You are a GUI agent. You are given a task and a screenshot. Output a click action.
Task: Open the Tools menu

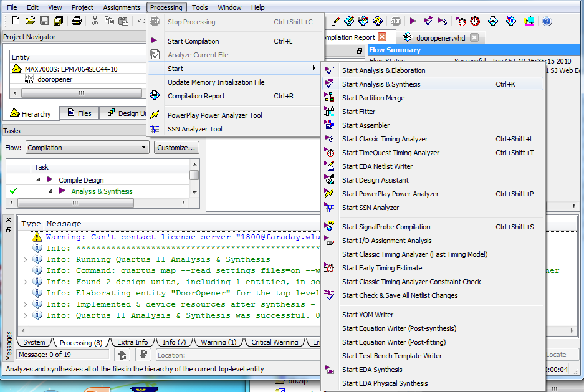(x=199, y=7)
